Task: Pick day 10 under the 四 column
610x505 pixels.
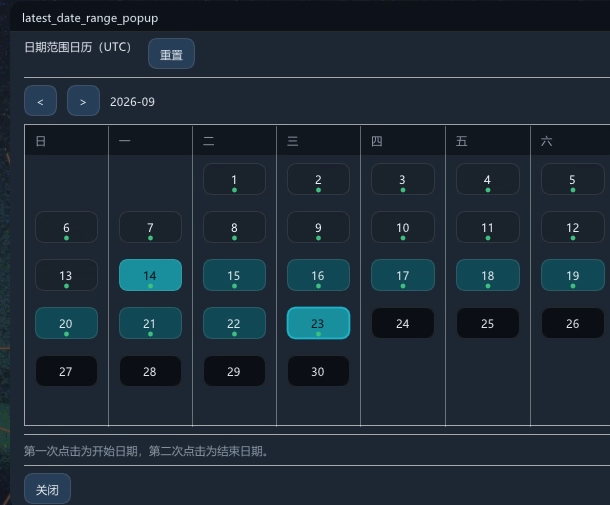Action: (x=403, y=227)
